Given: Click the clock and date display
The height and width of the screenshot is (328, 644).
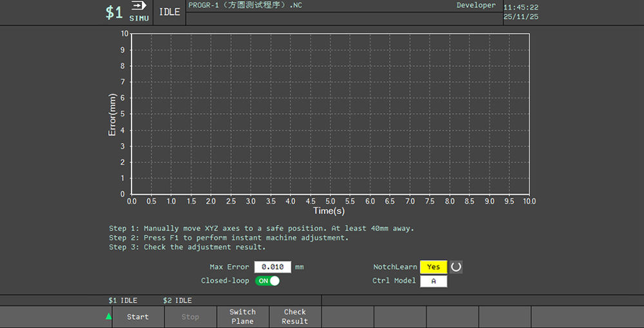Looking at the screenshot, I should pos(521,12).
